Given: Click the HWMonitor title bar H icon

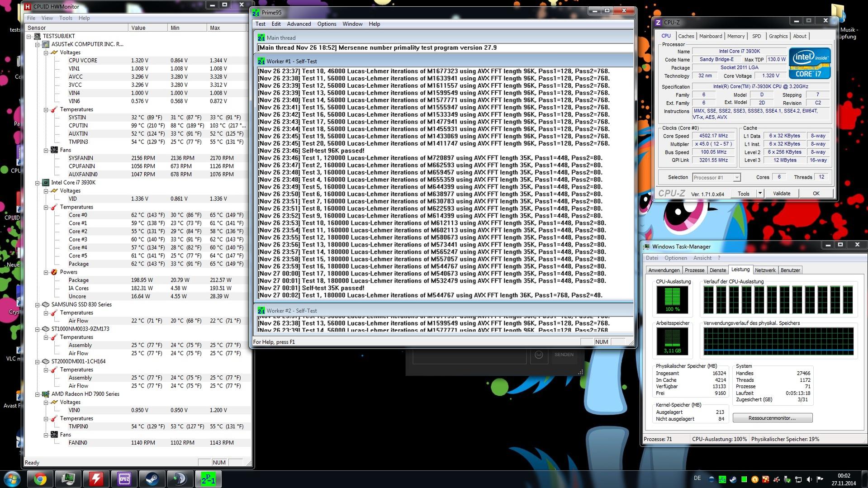Looking at the screenshot, I should point(28,7).
